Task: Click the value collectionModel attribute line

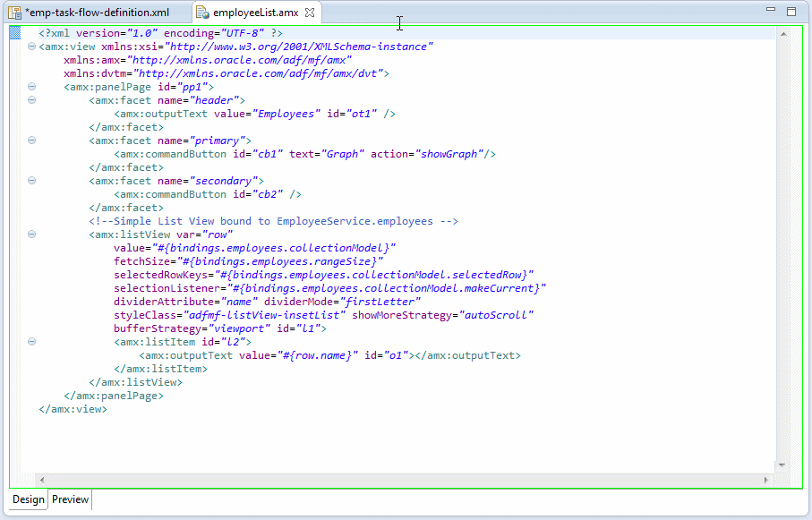Action: (255, 248)
